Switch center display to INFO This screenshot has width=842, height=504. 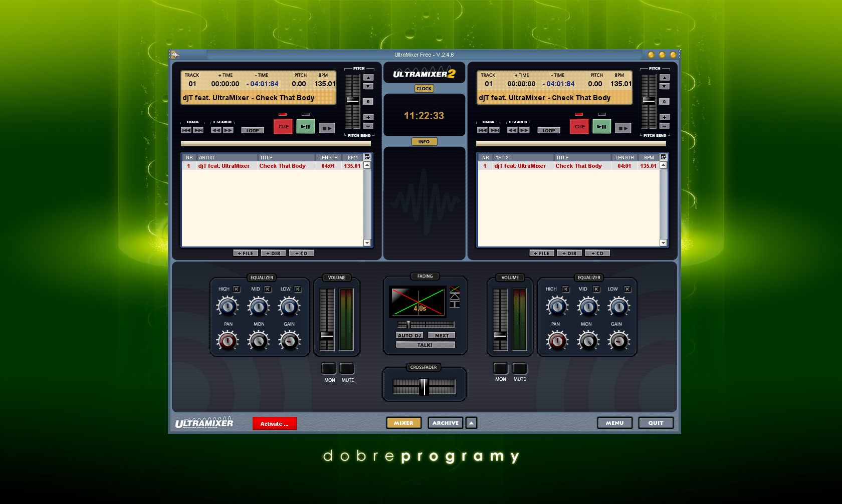pyautogui.click(x=424, y=141)
